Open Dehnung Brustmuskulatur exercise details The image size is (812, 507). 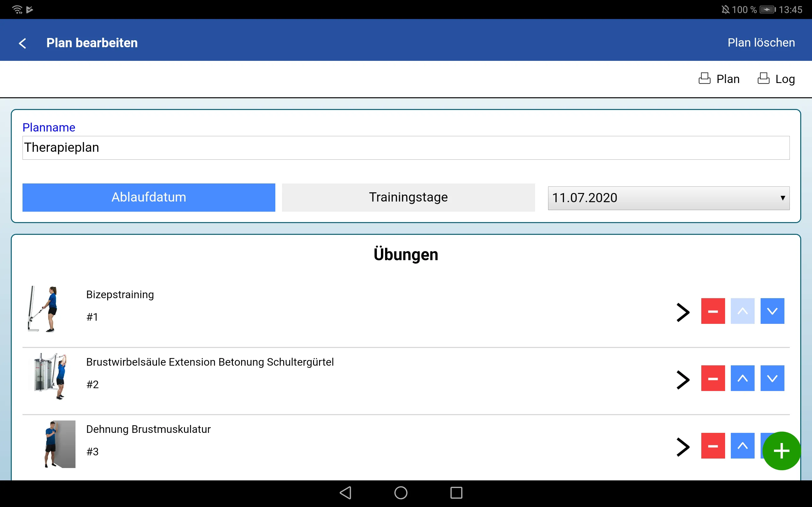tap(682, 445)
